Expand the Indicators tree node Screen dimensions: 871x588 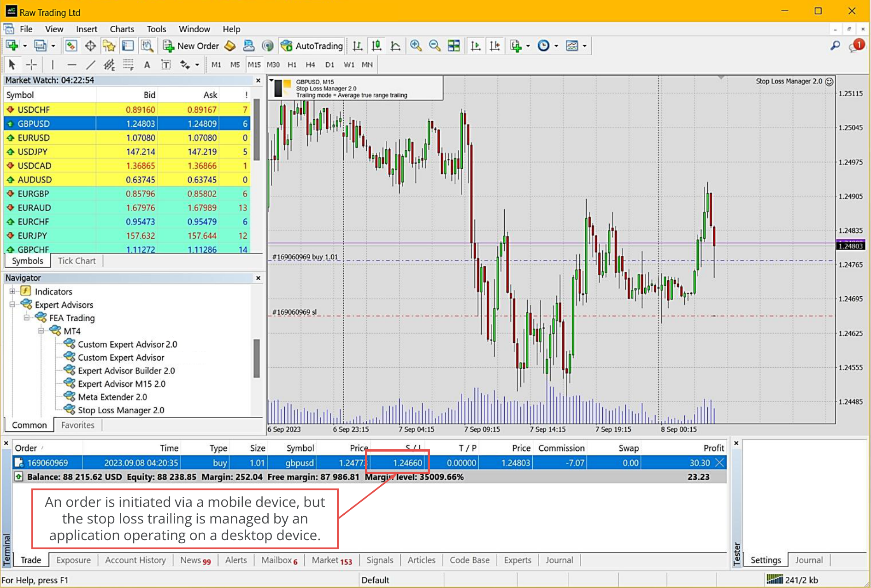tap(12, 291)
